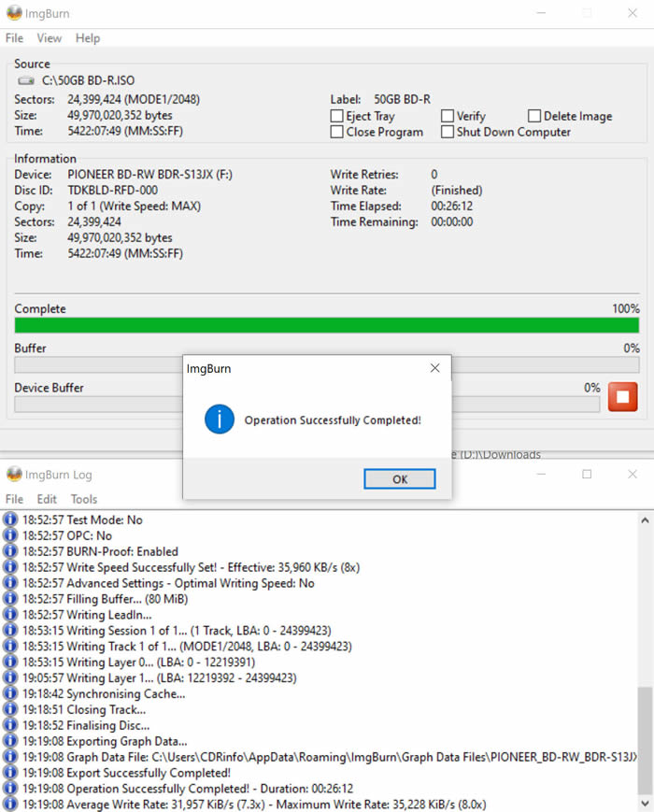The height and width of the screenshot is (812, 654).
Task: Click the Disc ID value TDKBLD-RFD-000
Action: click(113, 190)
